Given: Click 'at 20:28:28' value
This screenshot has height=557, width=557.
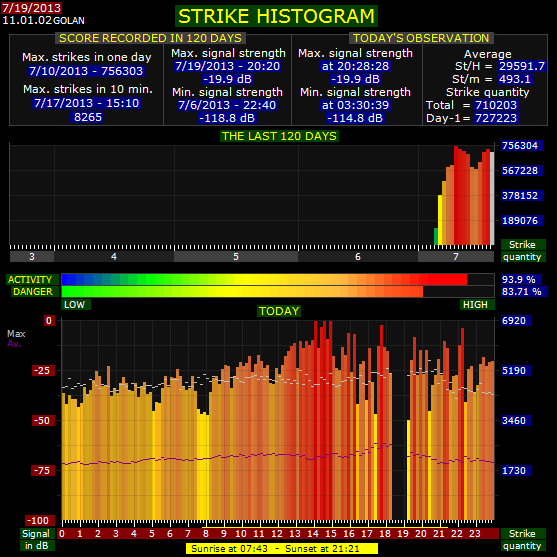Looking at the screenshot, I should pyautogui.click(x=355, y=66).
